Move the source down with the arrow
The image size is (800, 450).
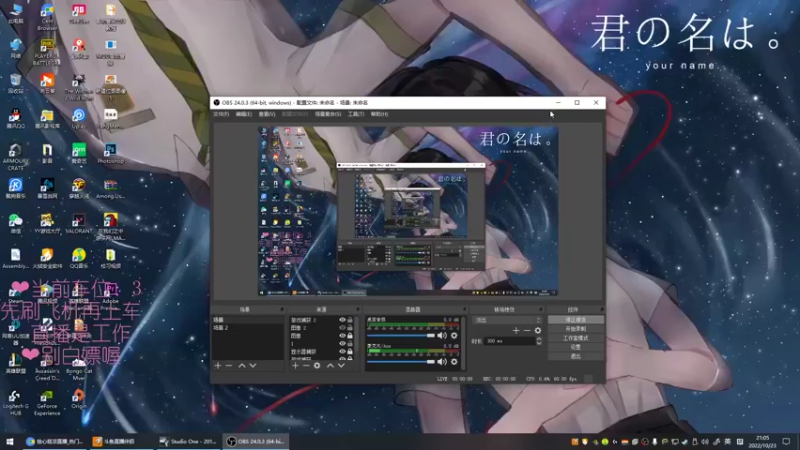coord(341,365)
